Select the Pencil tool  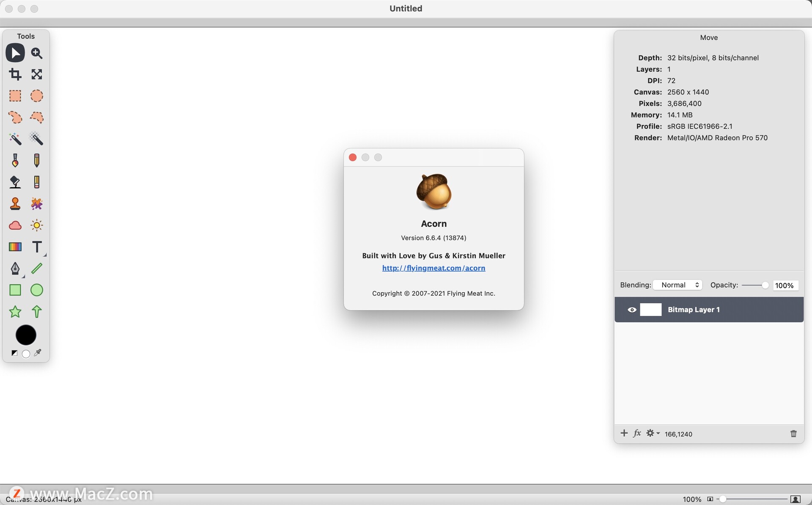point(37,160)
